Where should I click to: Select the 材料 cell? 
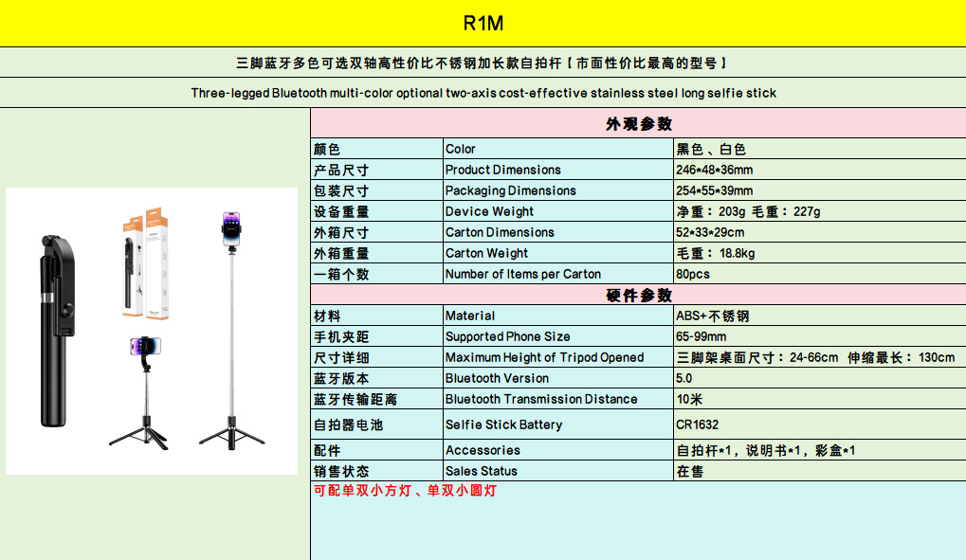(377, 316)
